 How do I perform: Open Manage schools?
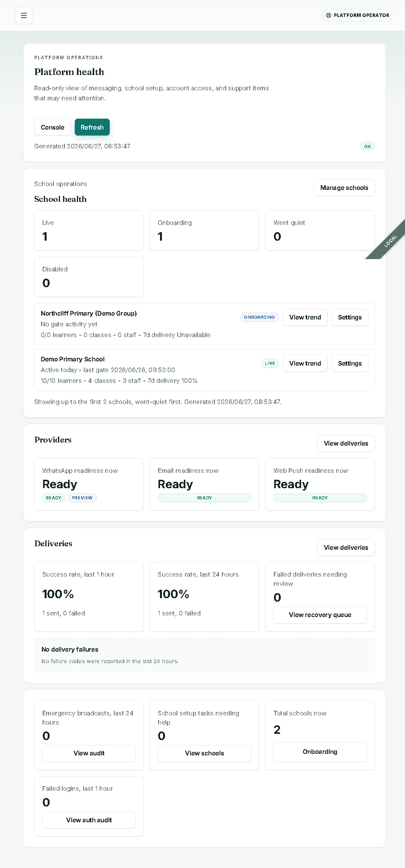point(344,188)
